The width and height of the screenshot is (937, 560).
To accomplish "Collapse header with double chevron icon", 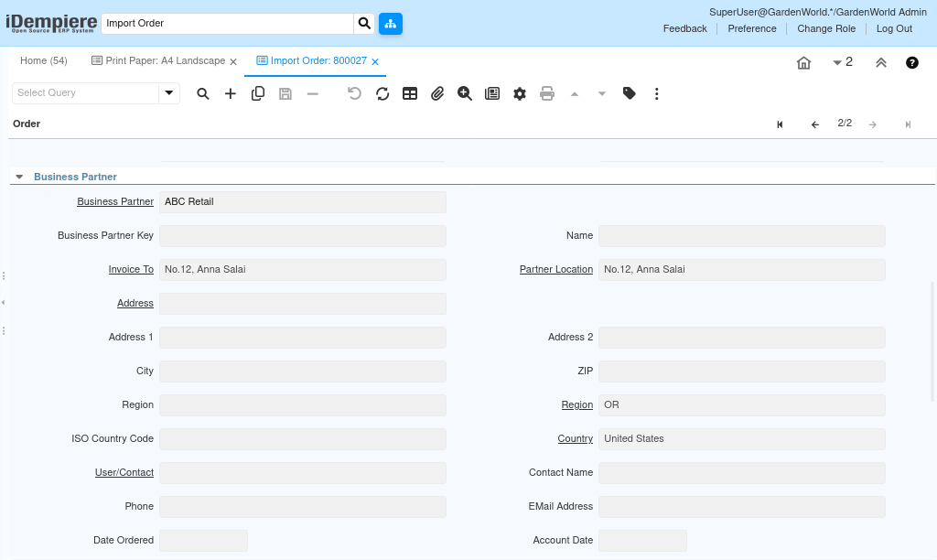I will tap(881, 63).
